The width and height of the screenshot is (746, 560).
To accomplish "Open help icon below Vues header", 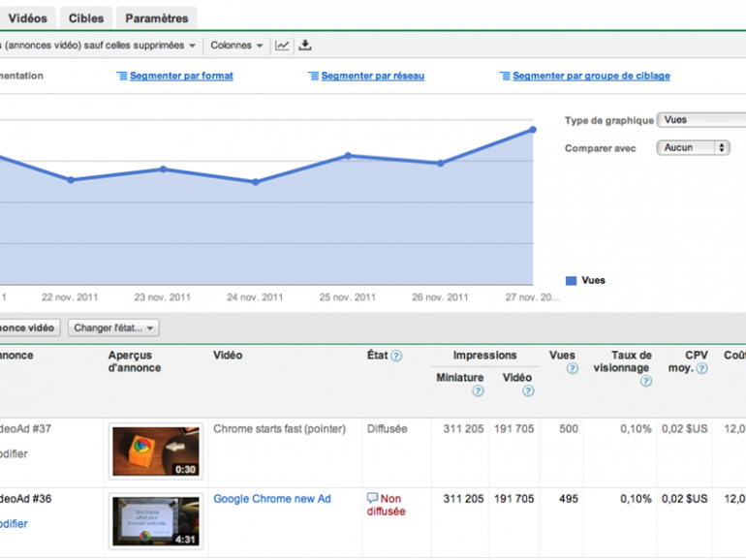I will click(572, 369).
